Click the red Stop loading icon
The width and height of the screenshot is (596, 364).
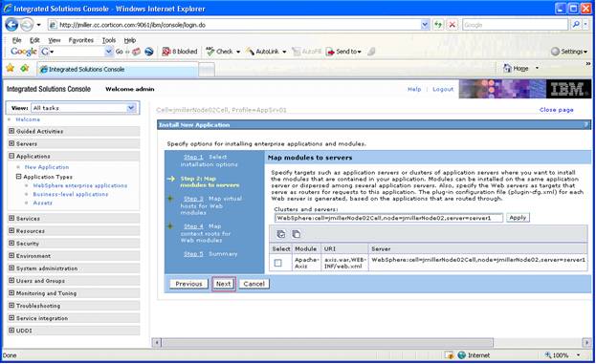pos(452,25)
